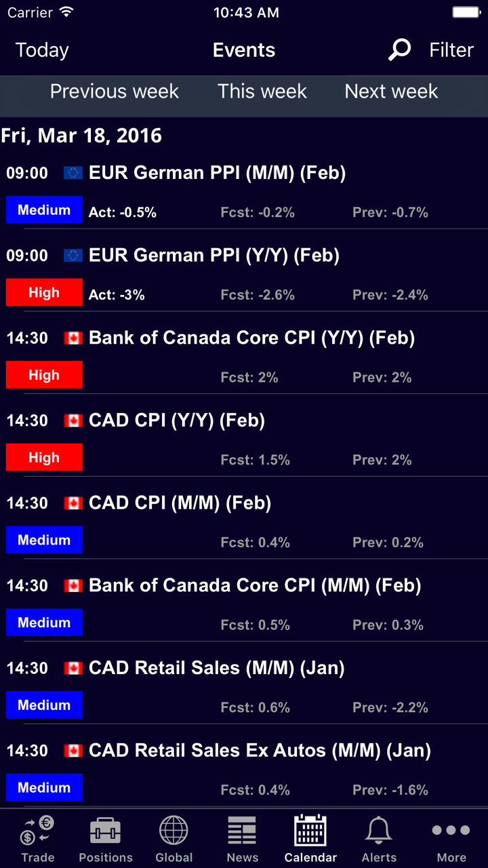The image size is (488, 868).
Task: Open CAD CPI (M/M) event row
Action: (x=180, y=503)
